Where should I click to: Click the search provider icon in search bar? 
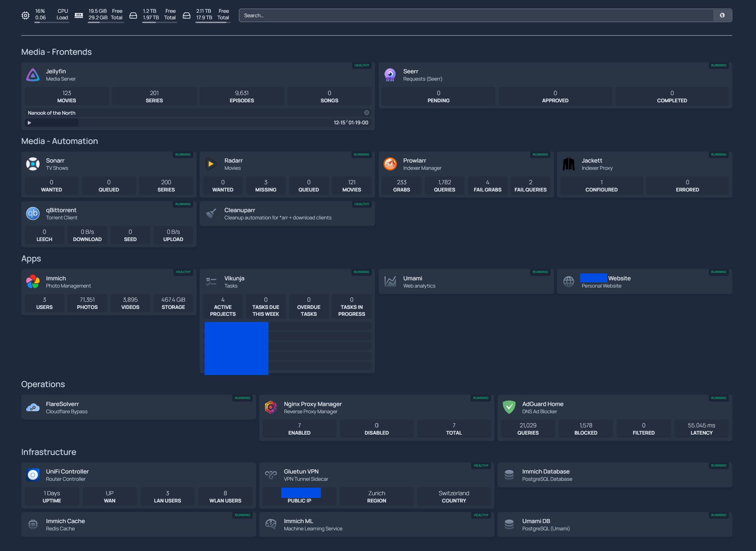pyautogui.click(x=722, y=15)
